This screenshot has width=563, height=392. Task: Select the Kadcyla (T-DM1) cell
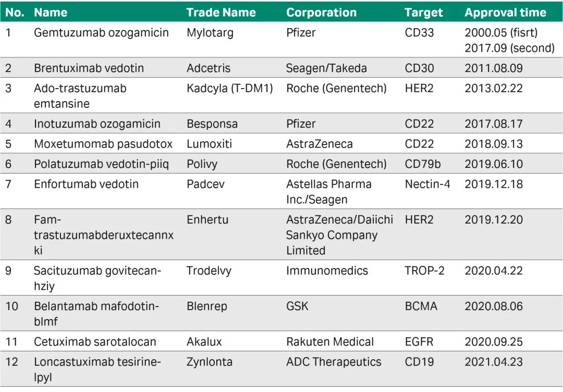click(x=229, y=88)
